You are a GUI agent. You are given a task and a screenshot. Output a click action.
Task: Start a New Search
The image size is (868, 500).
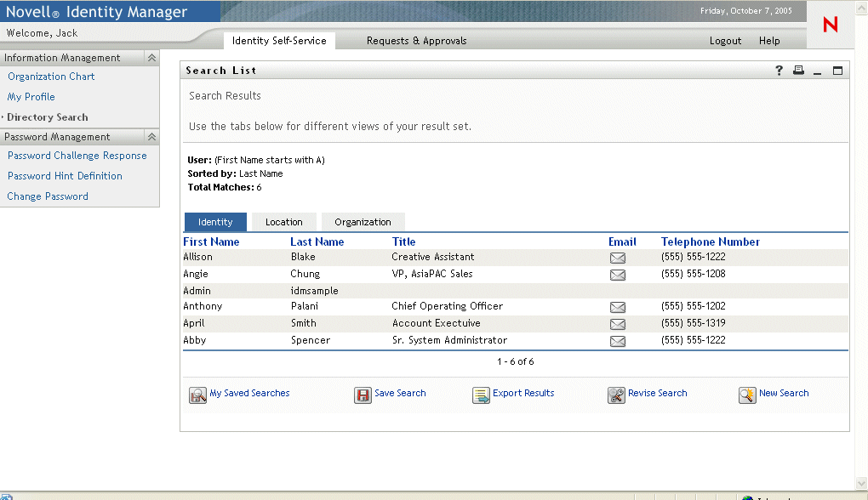click(783, 393)
